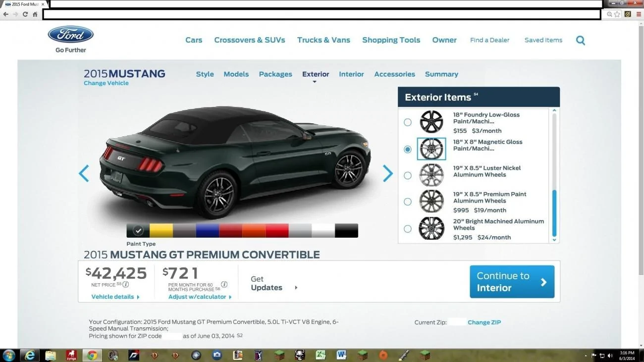Bookmark the page with the star icon
This screenshot has height=362, width=644.
[617, 14]
